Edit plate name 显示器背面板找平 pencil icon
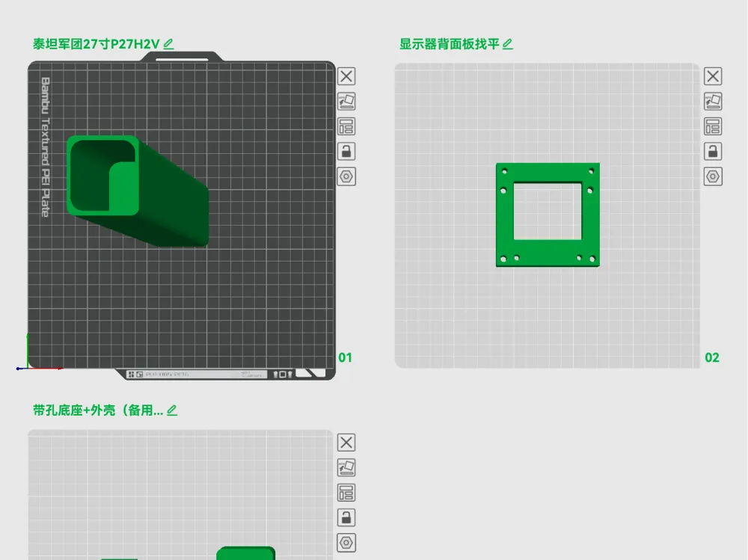The width and height of the screenshot is (748, 560). click(508, 44)
